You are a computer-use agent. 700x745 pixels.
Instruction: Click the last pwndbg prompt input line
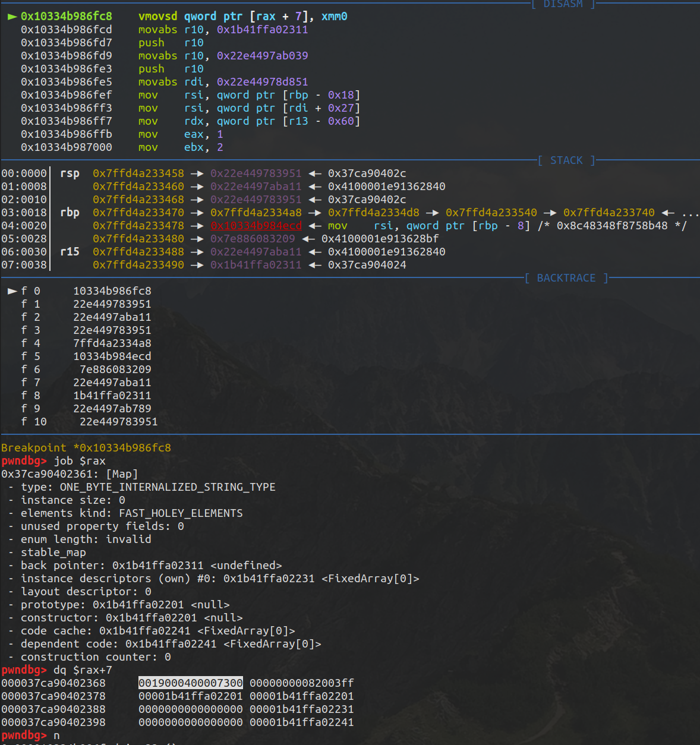tap(31, 735)
